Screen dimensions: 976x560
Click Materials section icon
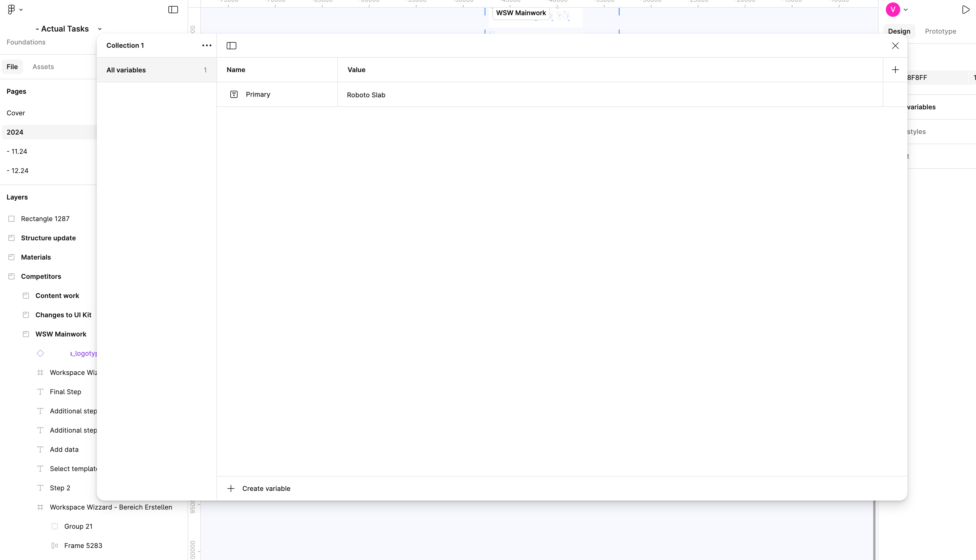point(11,257)
